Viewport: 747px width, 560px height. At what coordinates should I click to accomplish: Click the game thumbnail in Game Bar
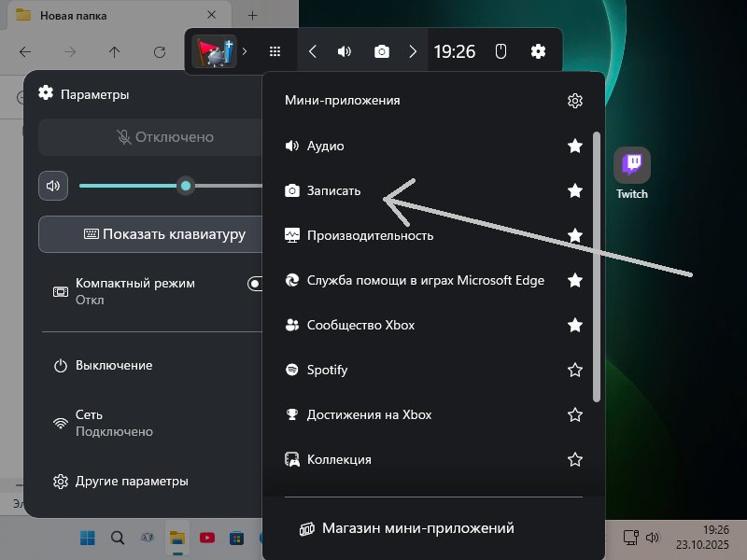click(x=215, y=51)
